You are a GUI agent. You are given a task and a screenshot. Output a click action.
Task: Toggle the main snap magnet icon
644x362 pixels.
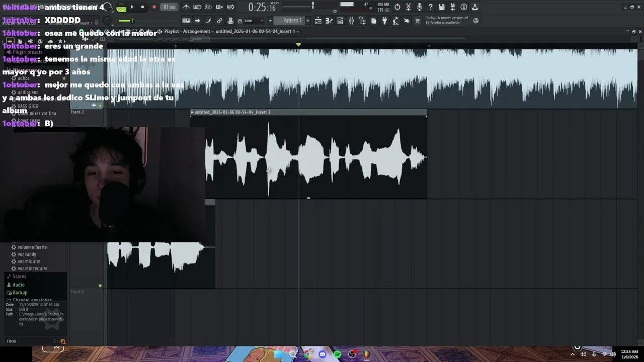tap(239, 21)
